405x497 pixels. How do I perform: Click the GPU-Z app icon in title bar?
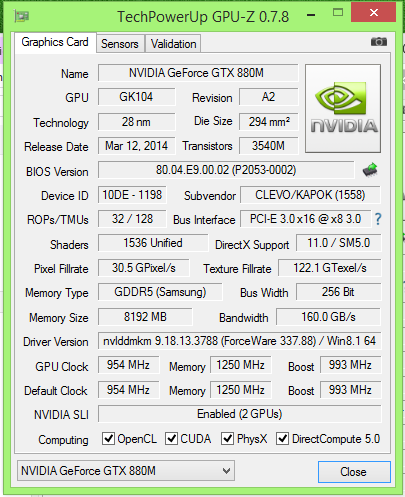tap(22, 16)
